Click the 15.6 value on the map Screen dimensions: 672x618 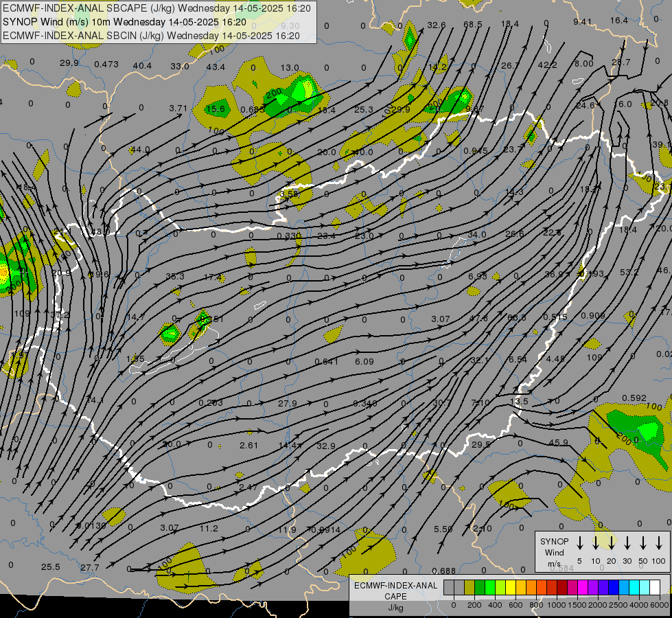pos(216,109)
